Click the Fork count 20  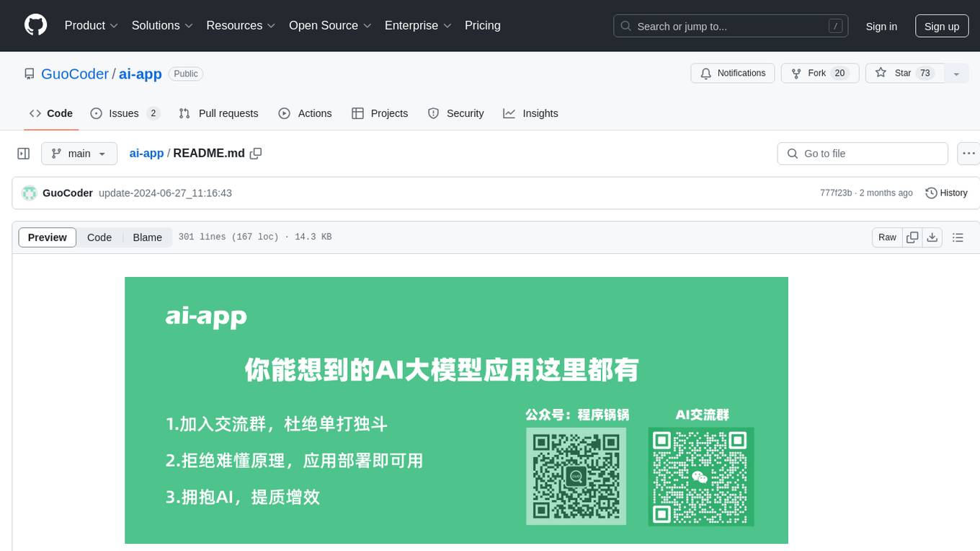(x=839, y=74)
